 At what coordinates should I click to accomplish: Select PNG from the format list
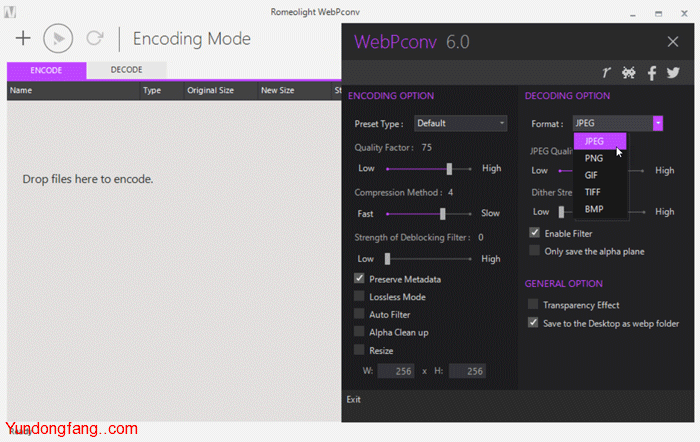[600, 158]
